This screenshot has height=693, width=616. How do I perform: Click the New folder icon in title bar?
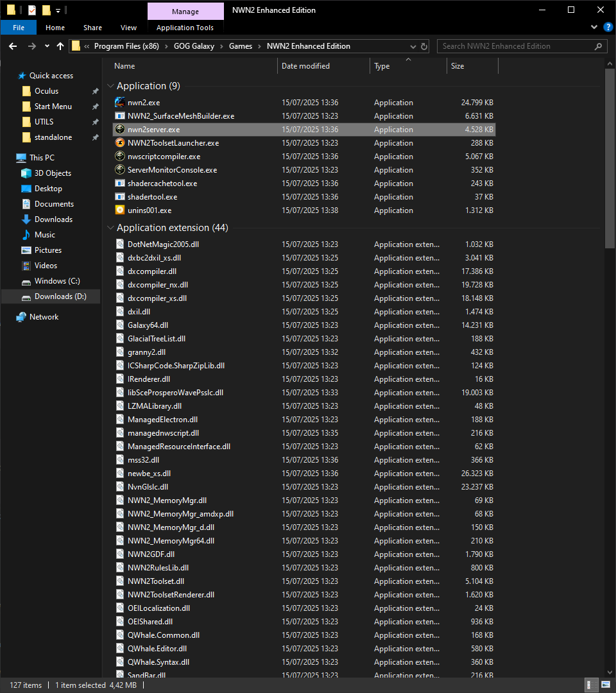(46, 10)
